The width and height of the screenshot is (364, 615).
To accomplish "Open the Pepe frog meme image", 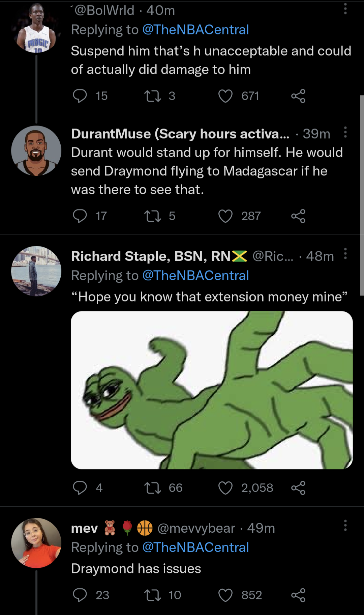I will point(212,390).
